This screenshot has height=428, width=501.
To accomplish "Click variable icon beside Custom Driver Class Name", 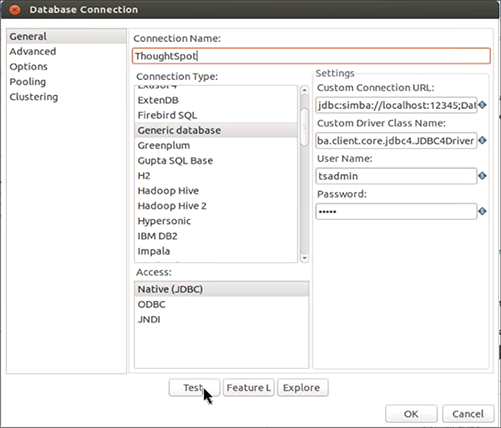I will pyautogui.click(x=482, y=141).
